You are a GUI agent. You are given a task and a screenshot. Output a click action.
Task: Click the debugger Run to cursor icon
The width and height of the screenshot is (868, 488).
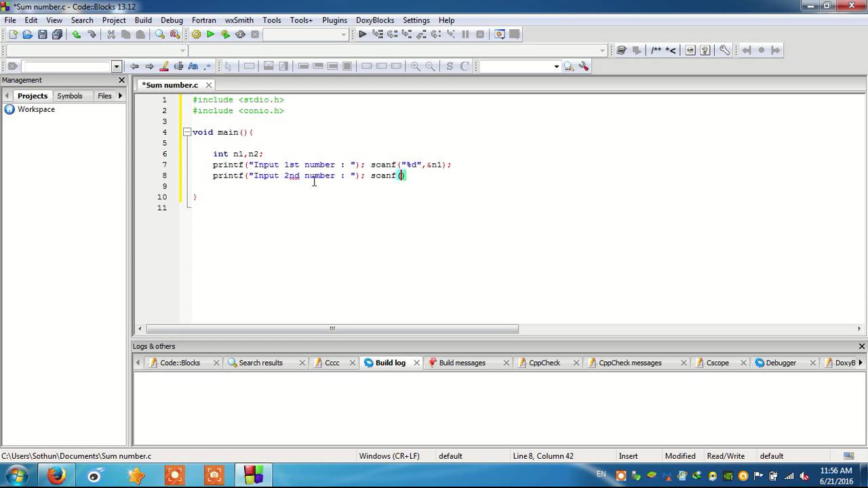(378, 35)
